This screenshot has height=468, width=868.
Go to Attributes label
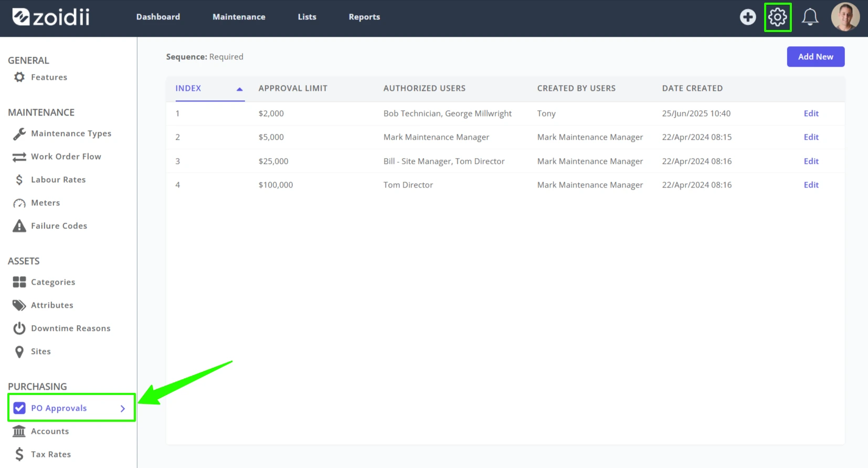[x=52, y=305]
